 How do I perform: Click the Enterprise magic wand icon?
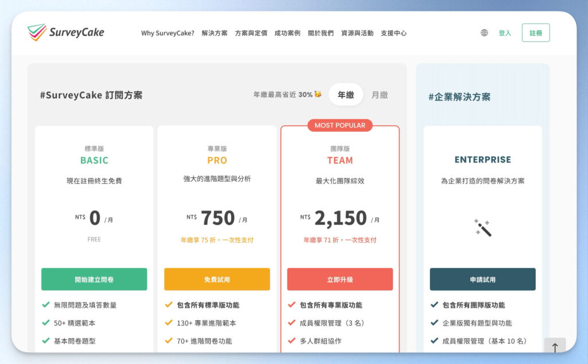click(x=482, y=227)
